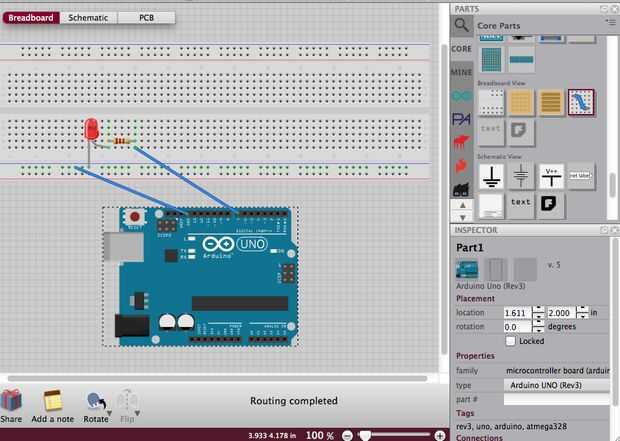Screen dimensions: 620x441
Task: Switch to the PCB tab
Action: pos(146,18)
